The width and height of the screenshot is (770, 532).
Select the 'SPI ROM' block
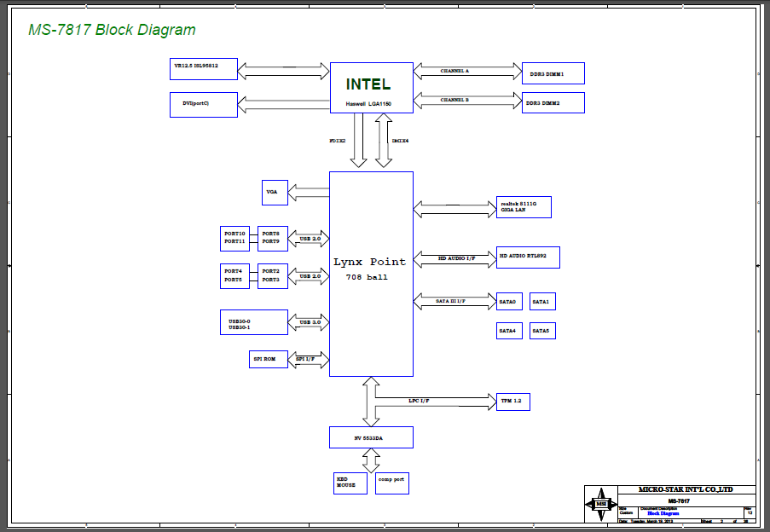(x=269, y=359)
